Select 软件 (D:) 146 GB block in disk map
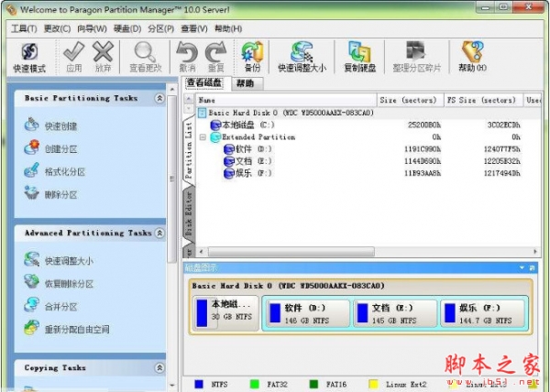The width and height of the screenshot is (550, 392). click(x=307, y=313)
